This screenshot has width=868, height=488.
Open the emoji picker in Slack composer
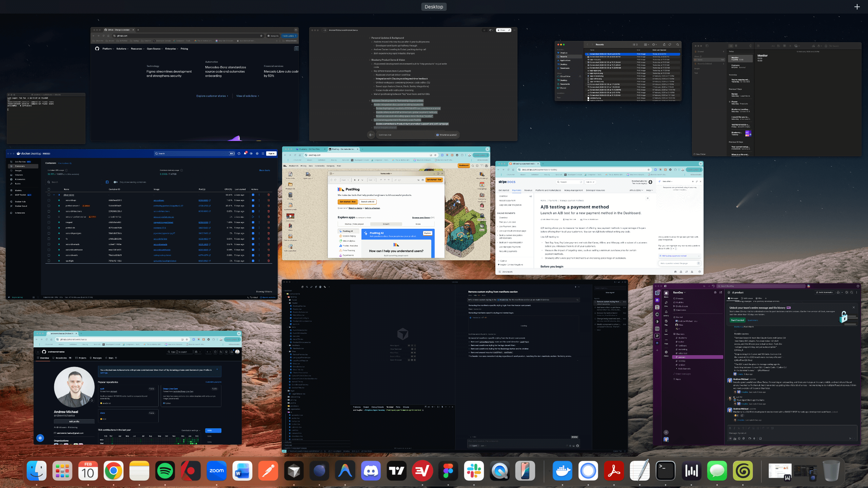pyautogui.click(x=739, y=439)
